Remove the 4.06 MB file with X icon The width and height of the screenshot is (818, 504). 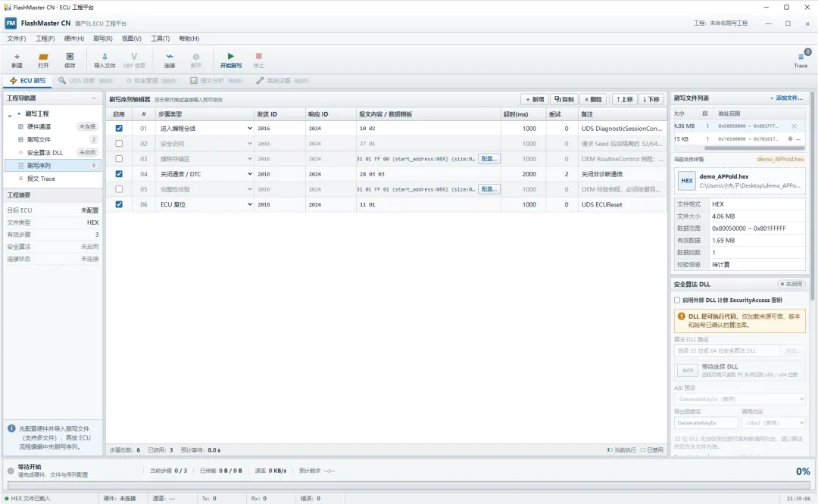[x=794, y=126]
